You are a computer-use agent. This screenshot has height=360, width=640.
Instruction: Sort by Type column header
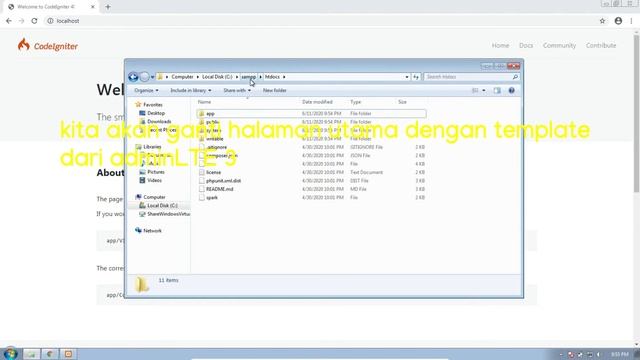click(356, 102)
